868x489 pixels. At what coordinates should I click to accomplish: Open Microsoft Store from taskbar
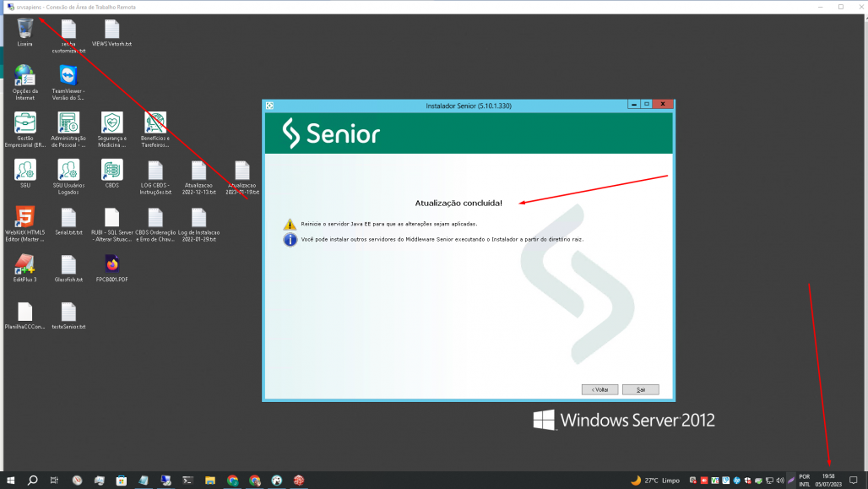click(x=122, y=481)
